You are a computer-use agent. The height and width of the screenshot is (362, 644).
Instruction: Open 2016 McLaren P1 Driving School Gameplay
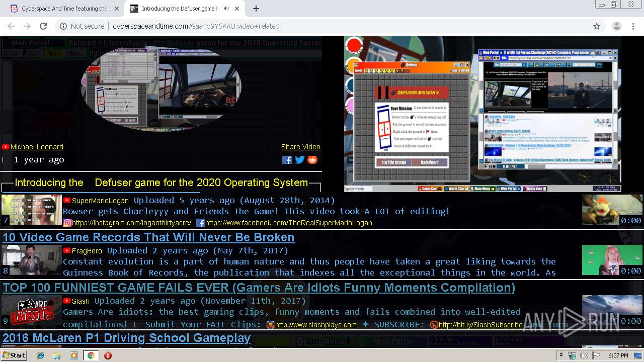127,338
